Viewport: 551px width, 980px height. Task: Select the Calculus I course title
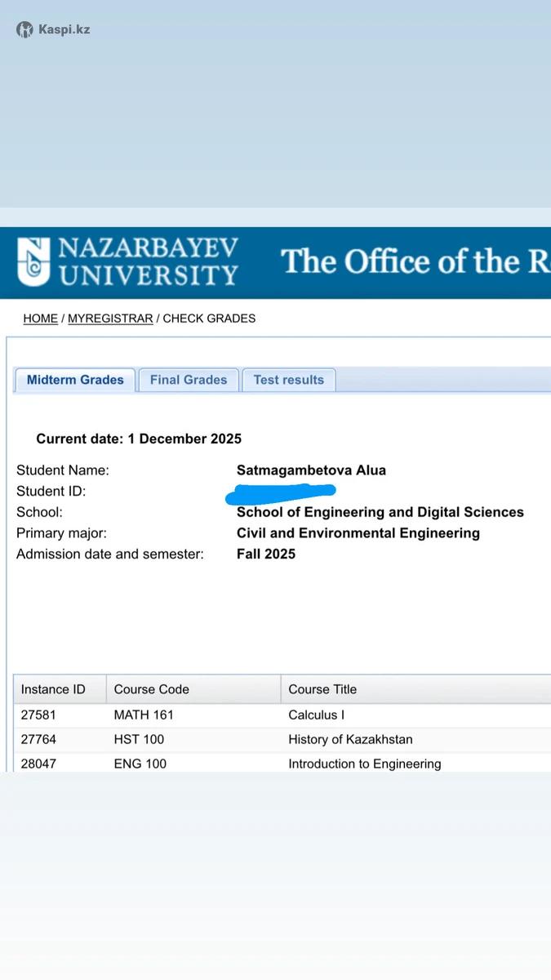point(317,715)
